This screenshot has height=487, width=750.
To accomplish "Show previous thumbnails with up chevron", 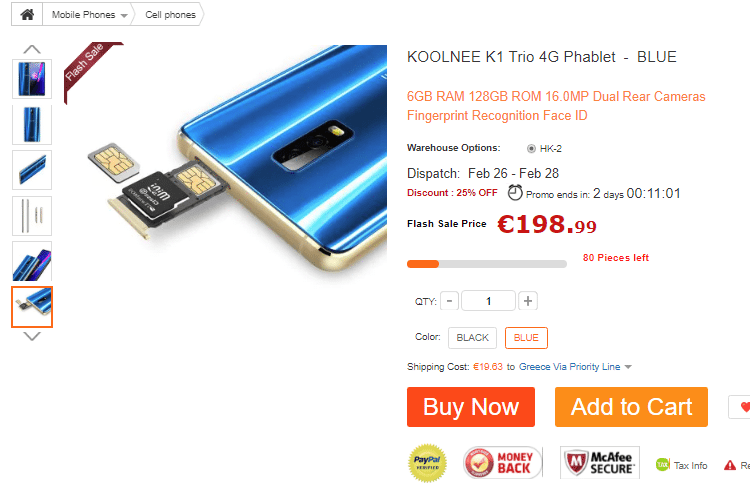I will tap(32, 49).
